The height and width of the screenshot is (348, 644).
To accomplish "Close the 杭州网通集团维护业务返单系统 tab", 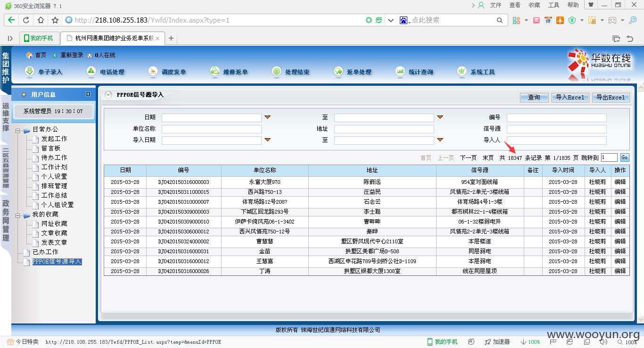I will tap(157, 38).
